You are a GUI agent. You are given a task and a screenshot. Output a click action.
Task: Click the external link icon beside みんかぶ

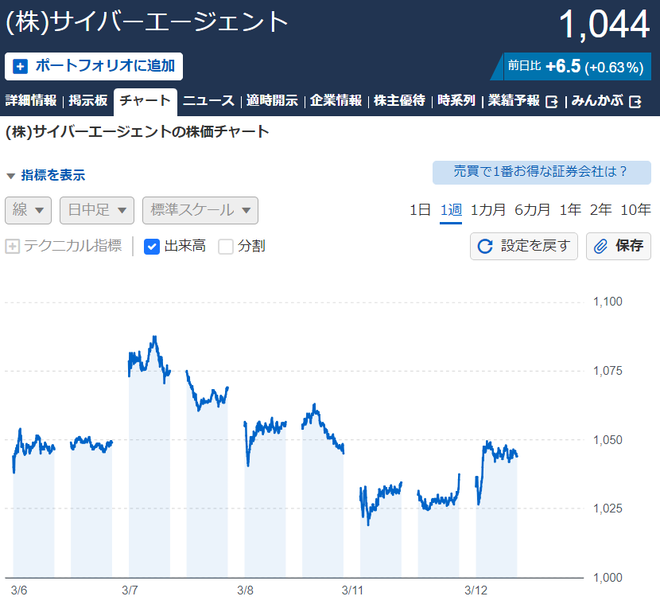635,101
